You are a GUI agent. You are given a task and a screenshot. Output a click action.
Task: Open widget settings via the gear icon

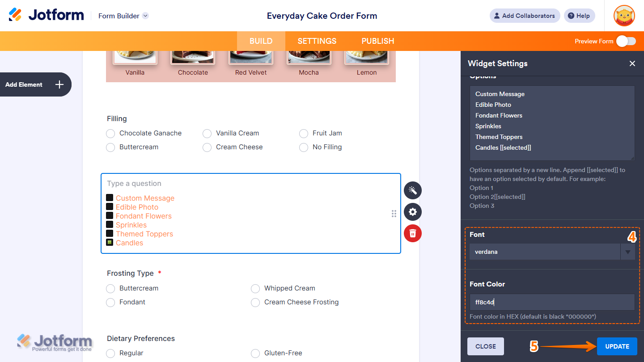pos(412,212)
